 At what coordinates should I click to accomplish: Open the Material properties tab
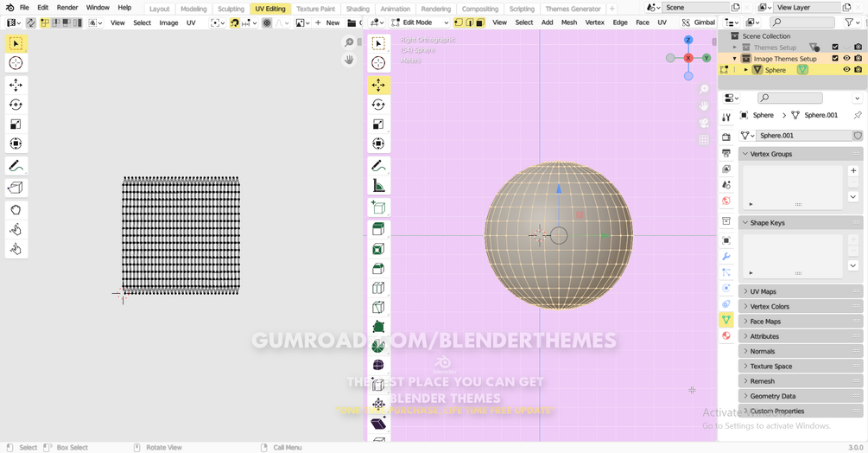[x=726, y=335]
